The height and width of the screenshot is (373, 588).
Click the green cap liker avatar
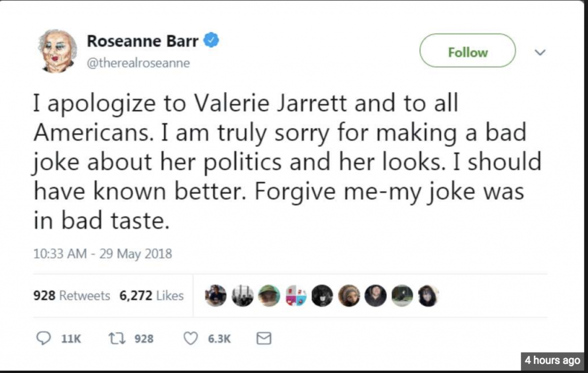[269, 295]
